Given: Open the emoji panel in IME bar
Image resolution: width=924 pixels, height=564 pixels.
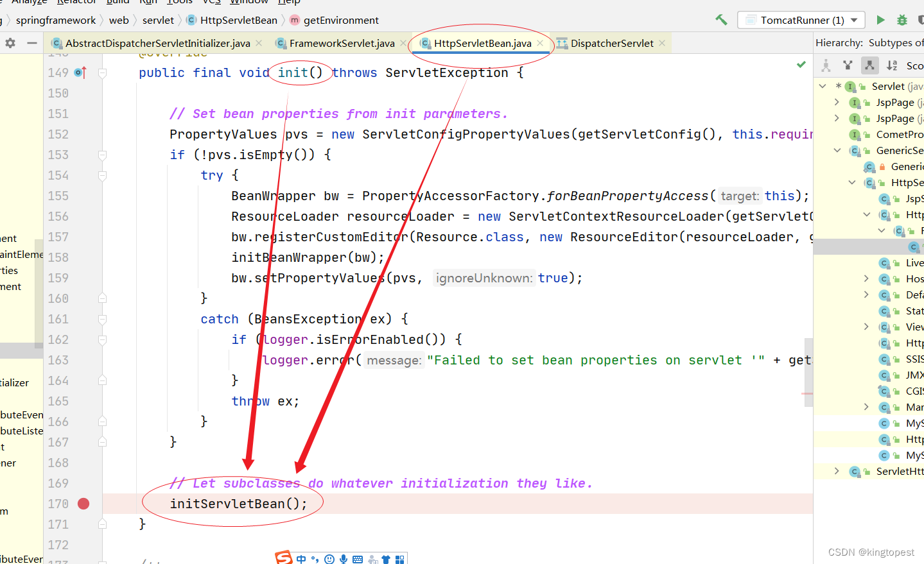Looking at the screenshot, I should [329, 560].
